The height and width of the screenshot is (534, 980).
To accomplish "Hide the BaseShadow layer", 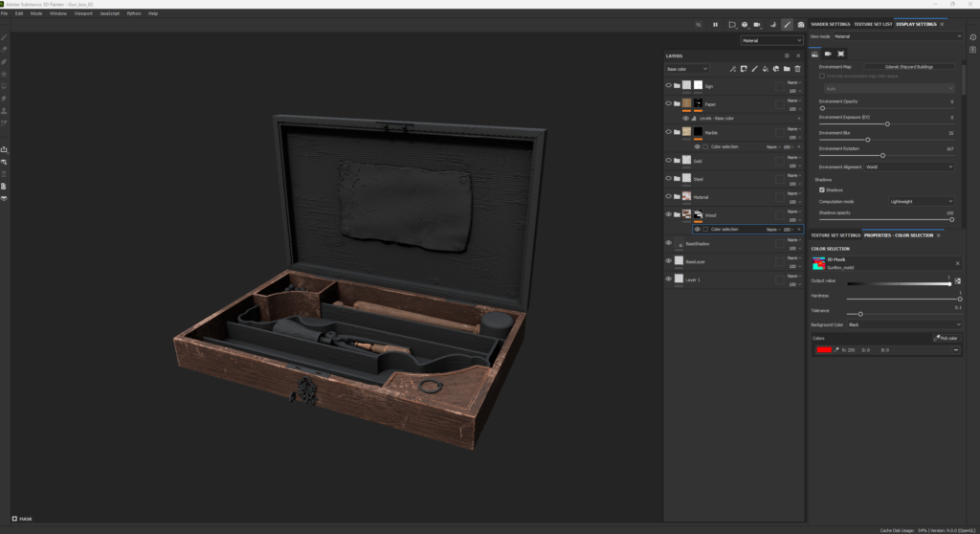I will click(668, 243).
